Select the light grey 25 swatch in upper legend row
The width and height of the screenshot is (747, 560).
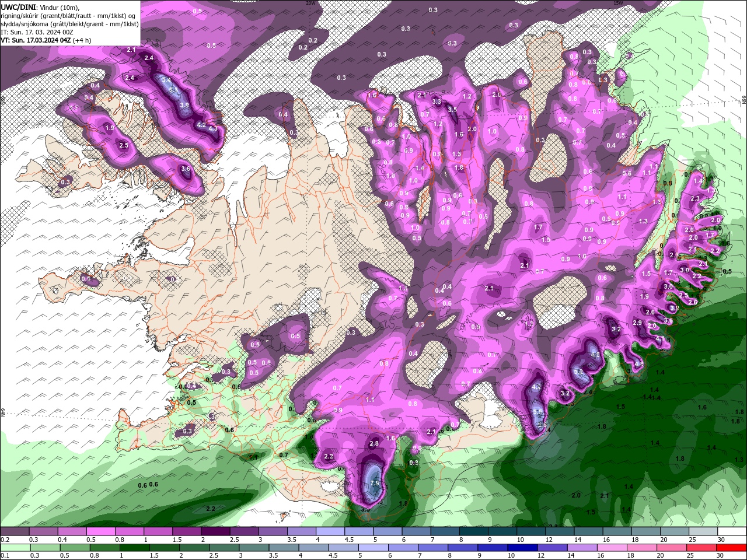click(704, 531)
